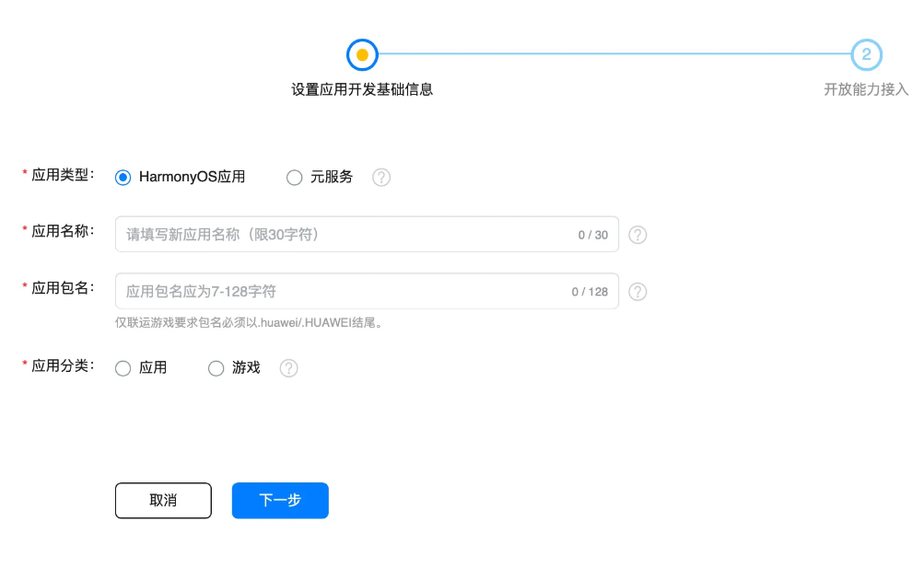Select the 元服务 radio option
This screenshot has width=924, height=568.
pyautogui.click(x=294, y=177)
